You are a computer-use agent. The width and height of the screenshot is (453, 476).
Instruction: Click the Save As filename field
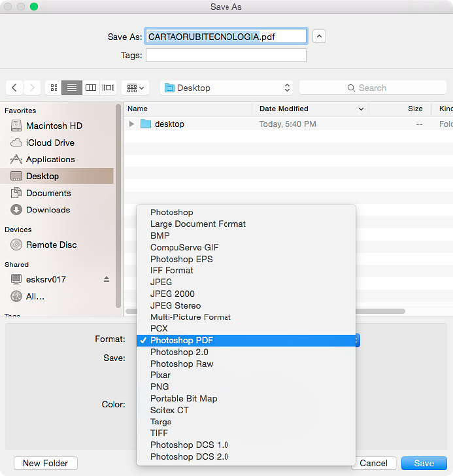coord(226,37)
